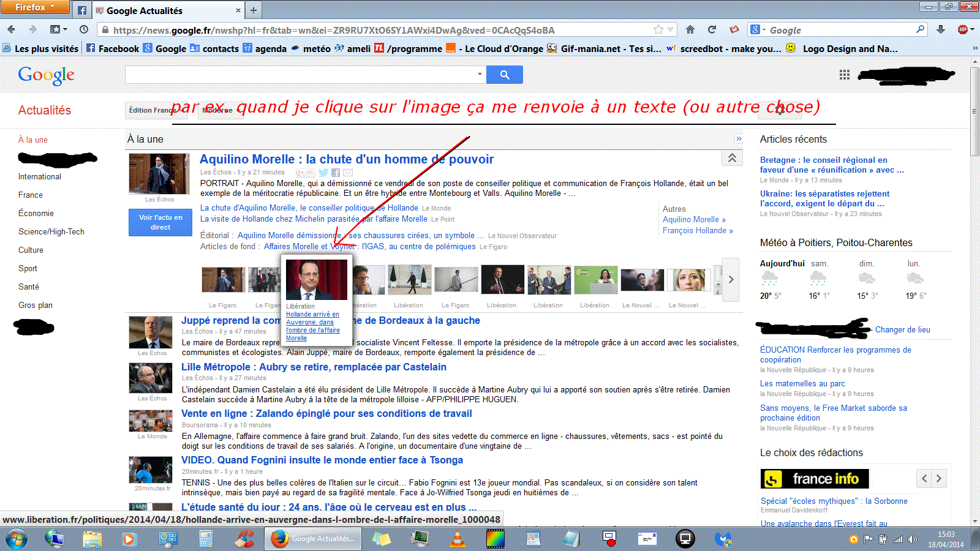Open the news settings gear icon
The height and width of the screenshot is (551, 980).
779,110
